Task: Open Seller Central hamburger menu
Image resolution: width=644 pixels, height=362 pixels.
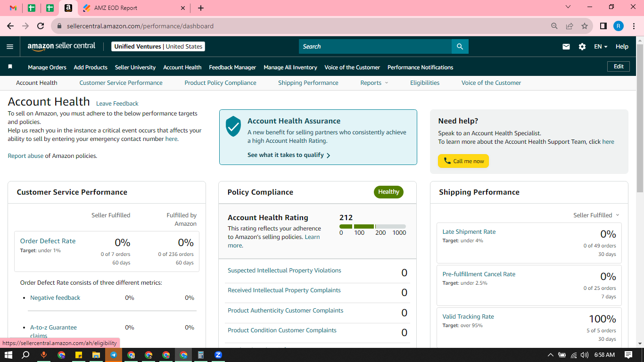Action: click(10, 47)
